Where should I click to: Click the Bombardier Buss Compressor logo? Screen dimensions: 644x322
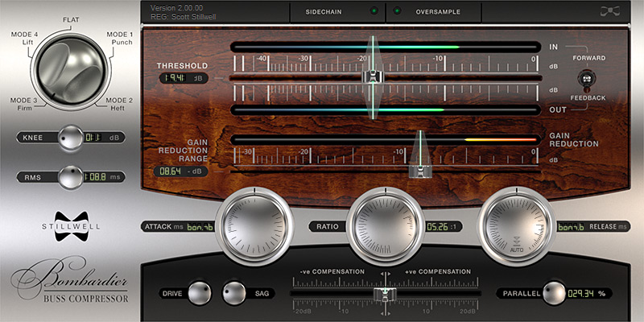70,281
